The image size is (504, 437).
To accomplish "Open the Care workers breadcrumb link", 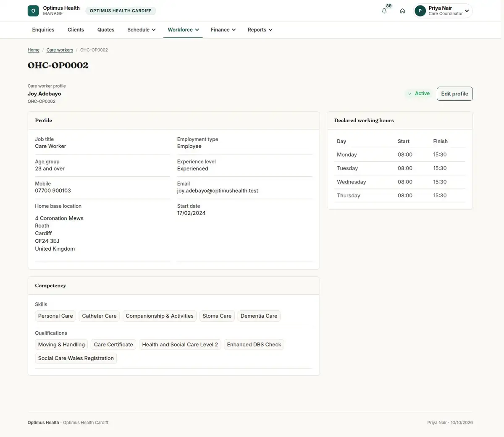I will 60,50.
